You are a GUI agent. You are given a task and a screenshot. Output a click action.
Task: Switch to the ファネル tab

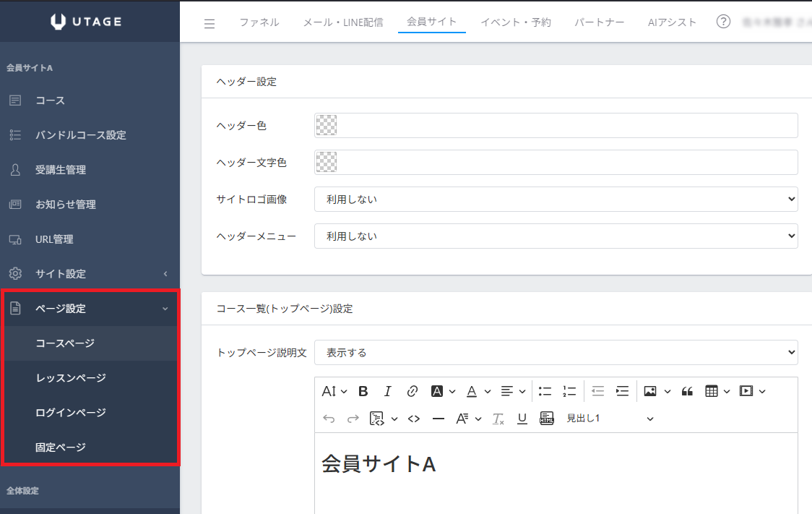(x=259, y=22)
